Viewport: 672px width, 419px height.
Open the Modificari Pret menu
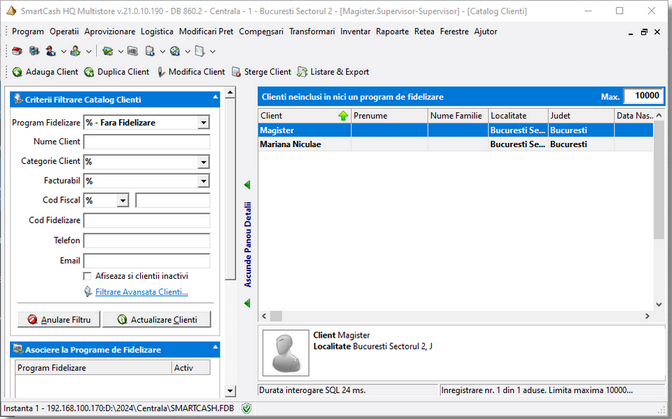pyautogui.click(x=206, y=32)
